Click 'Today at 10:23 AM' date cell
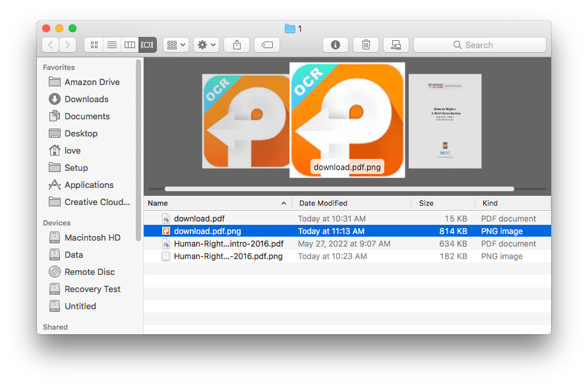Screen dimensions: 588x387 [332, 256]
